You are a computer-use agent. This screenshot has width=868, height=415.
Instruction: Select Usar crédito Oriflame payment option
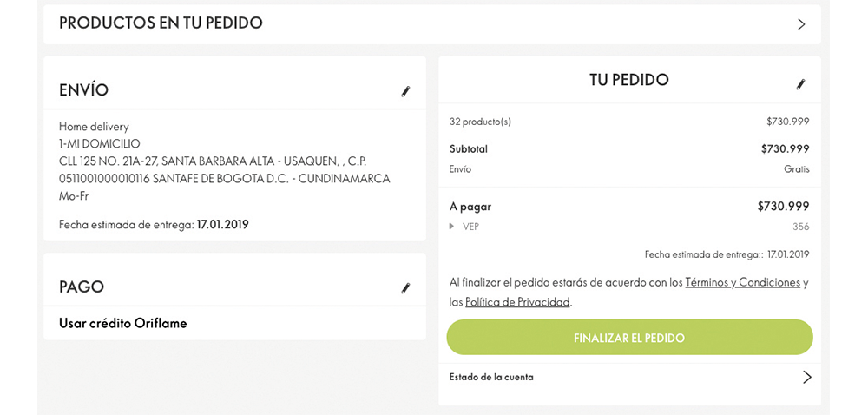tap(123, 324)
